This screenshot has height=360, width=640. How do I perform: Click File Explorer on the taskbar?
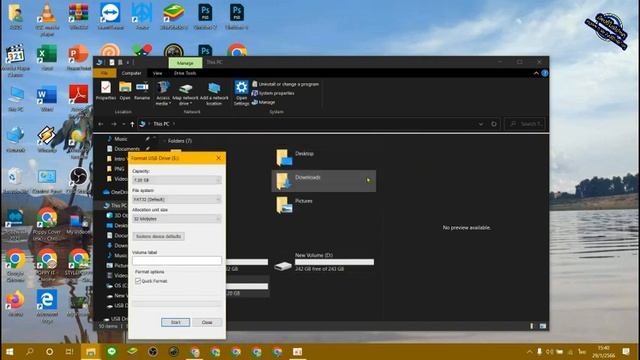(91, 351)
